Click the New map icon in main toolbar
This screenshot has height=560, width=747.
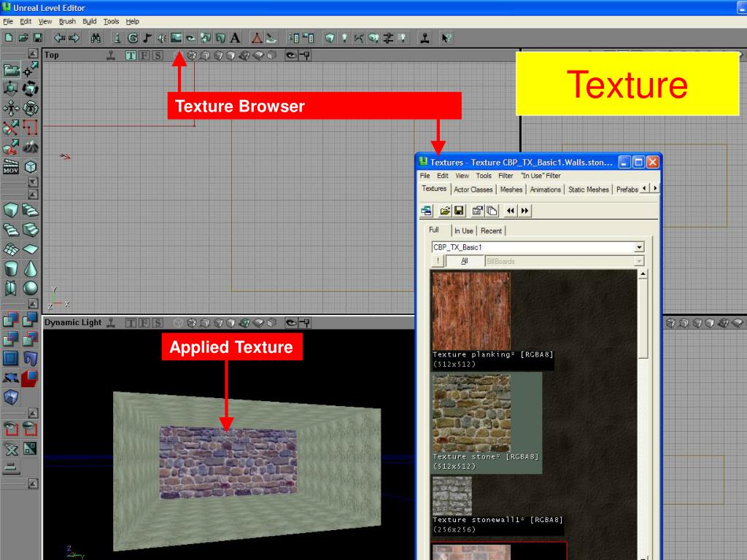(x=9, y=38)
